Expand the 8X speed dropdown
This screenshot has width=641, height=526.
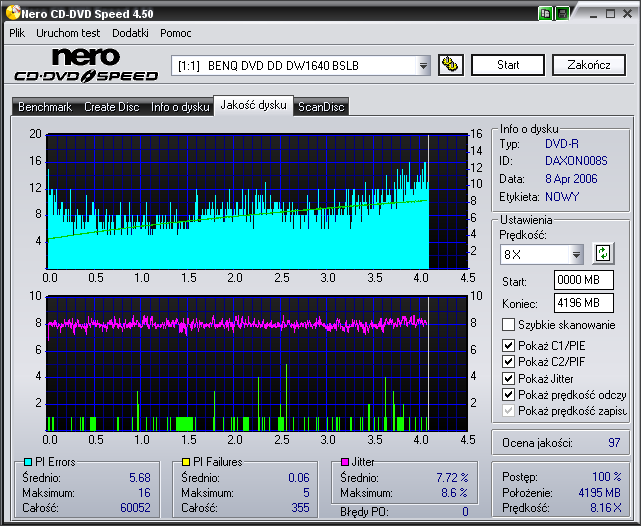(x=576, y=255)
